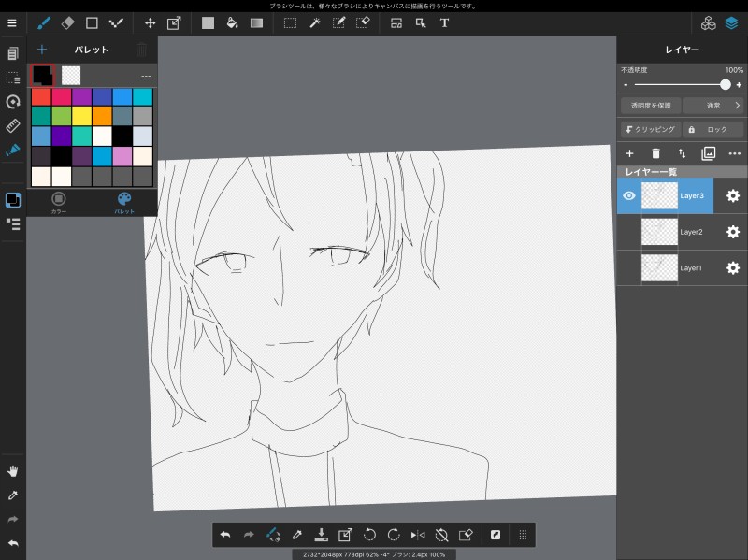Select the Transform tool
Screen dimensions: 748x560
point(174,22)
